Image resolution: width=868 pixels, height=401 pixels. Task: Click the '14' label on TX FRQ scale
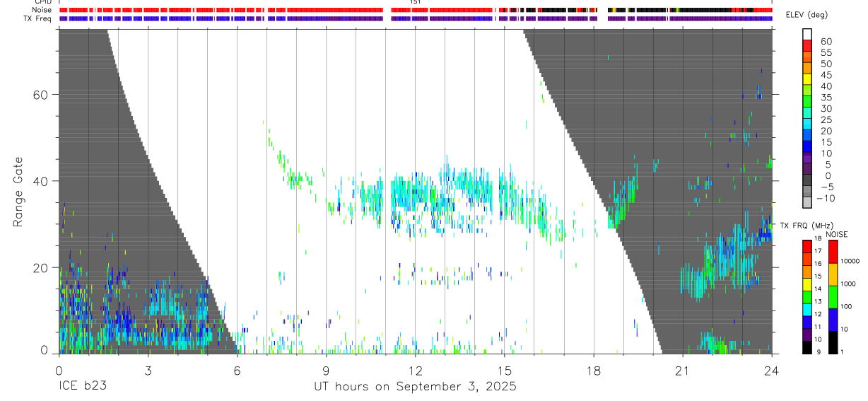[x=819, y=289]
